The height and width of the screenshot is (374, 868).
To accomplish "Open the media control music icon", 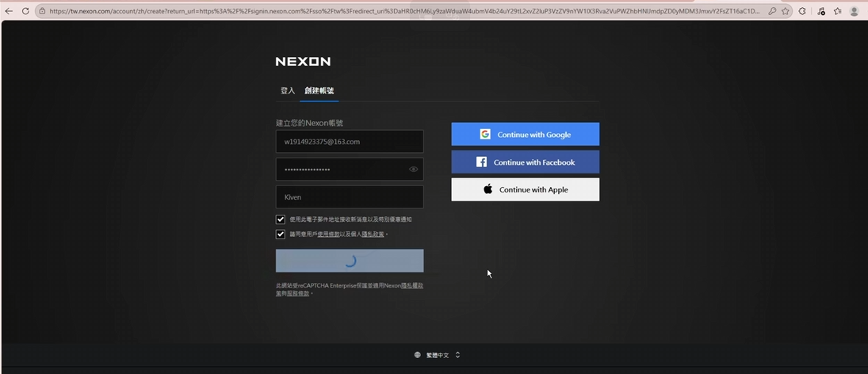I will coord(821,11).
